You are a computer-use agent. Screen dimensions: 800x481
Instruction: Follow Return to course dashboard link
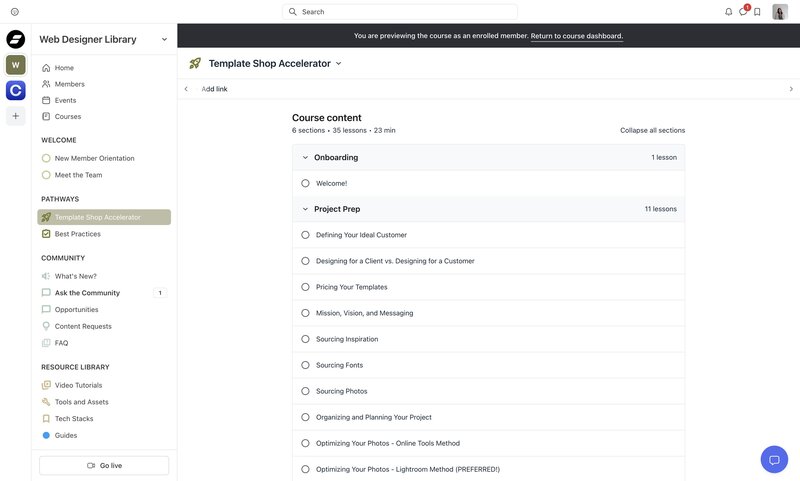tap(577, 36)
